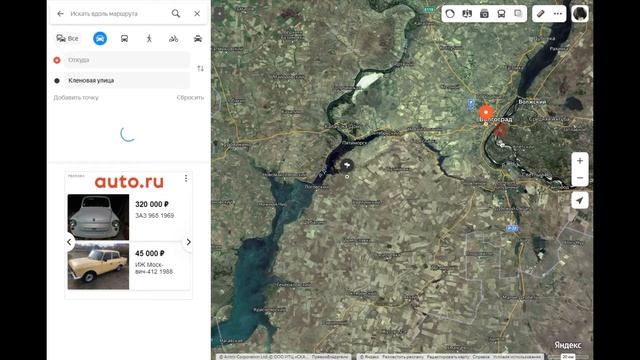The width and height of the screenshot is (640, 360).
Task: Click the magnifier search icon
Action: 176,14
